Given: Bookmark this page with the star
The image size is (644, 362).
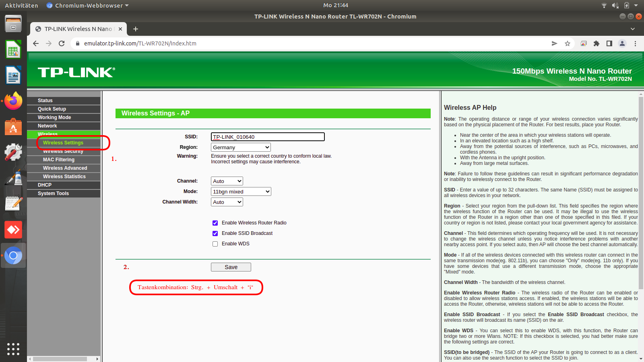Looking at the screenshot, I should coord(568,43).
